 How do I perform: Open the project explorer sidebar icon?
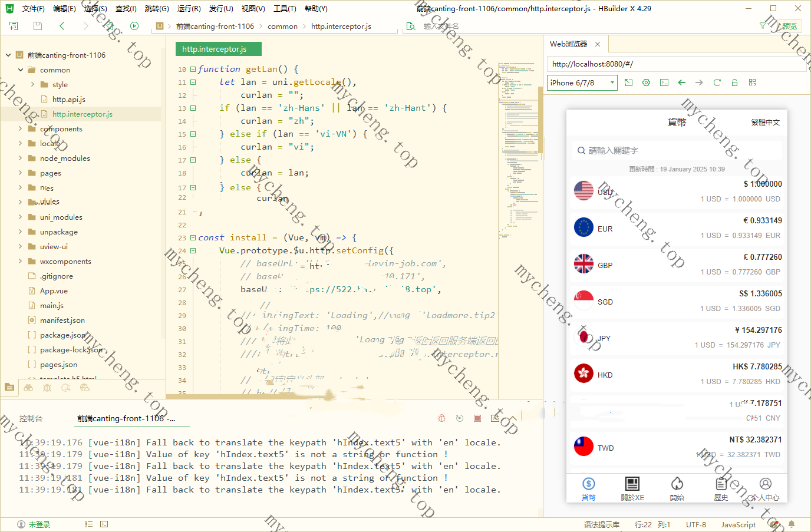tap(9, 387)
